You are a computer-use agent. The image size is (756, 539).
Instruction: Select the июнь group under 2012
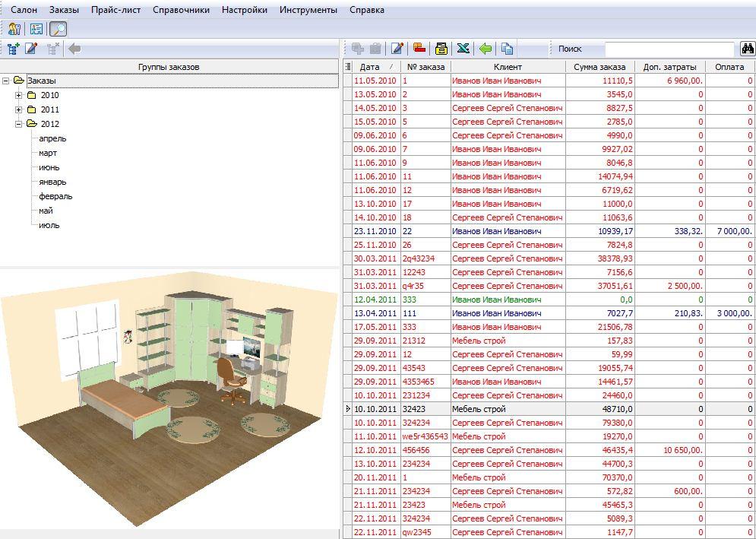[49, 167]
